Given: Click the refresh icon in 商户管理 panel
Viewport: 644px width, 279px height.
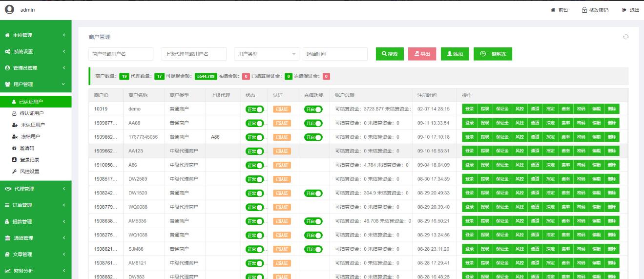Looking at the screenshot, I should [626, 37].
